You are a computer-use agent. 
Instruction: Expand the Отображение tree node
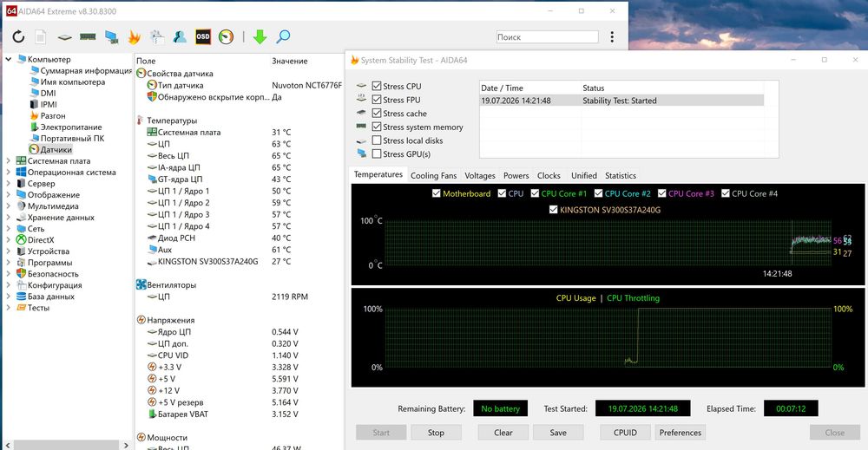pos(9,194)
